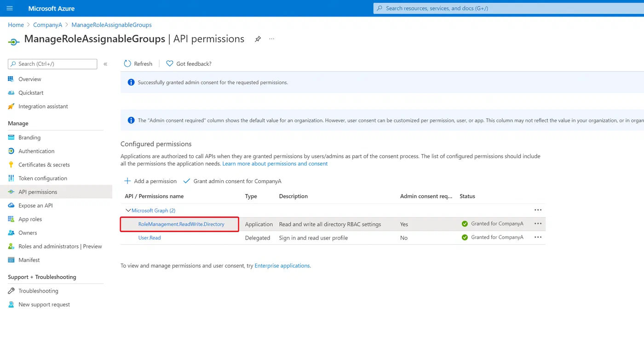Click the Refresh icon

click(x=127, y=63)
